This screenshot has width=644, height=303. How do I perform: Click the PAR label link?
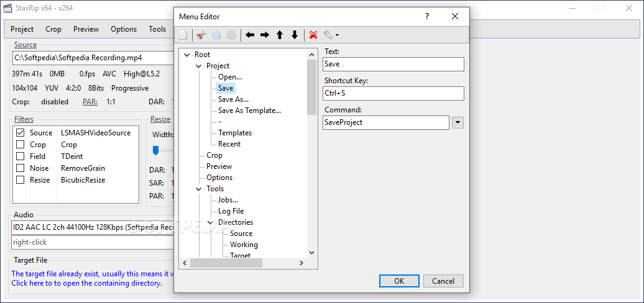pos(90,102)
